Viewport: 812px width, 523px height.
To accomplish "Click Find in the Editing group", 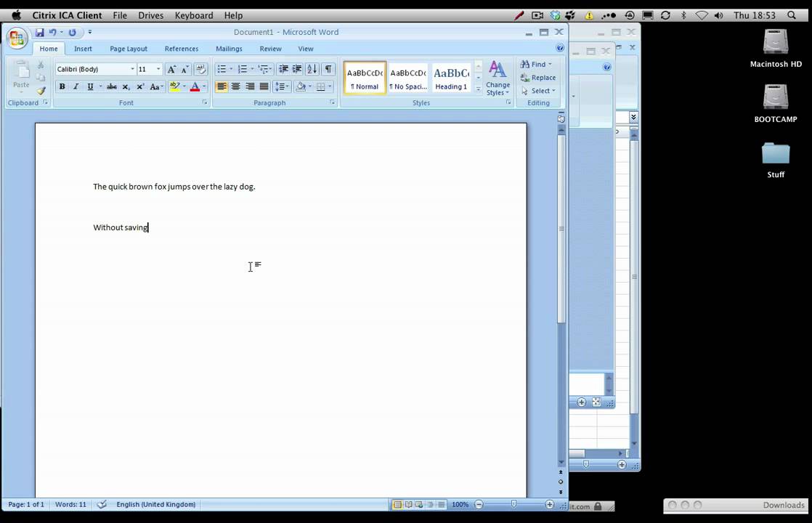I will [x=537, y=64].
